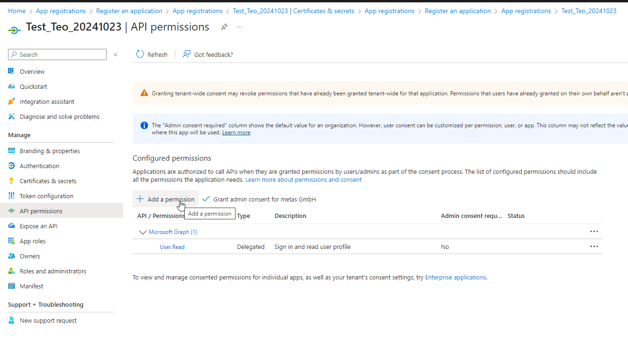This screenshot has width=628, height=364.
Task: Click the 'Configured permissions' heading
Action: [172, 158]
